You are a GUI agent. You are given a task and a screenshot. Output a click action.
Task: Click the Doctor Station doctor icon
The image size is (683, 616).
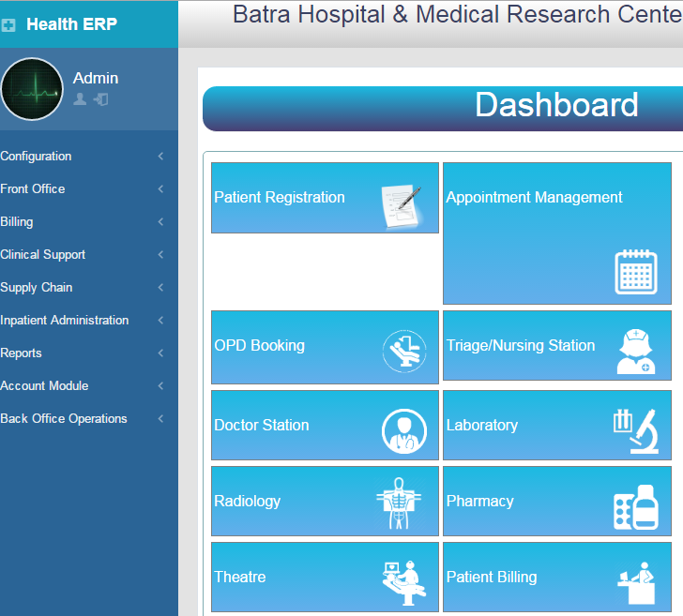404,431
